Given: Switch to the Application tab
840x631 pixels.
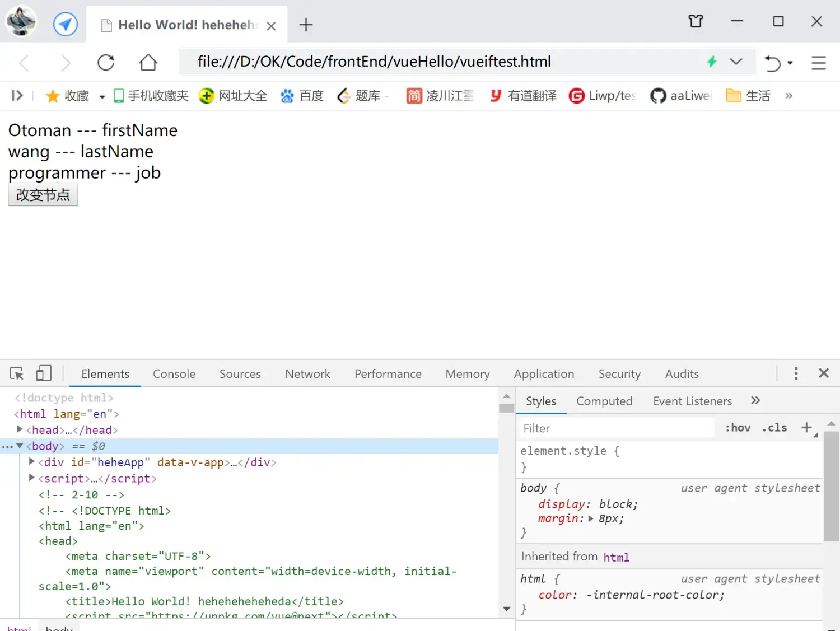Looking at the screenshot, I should 544,374.
